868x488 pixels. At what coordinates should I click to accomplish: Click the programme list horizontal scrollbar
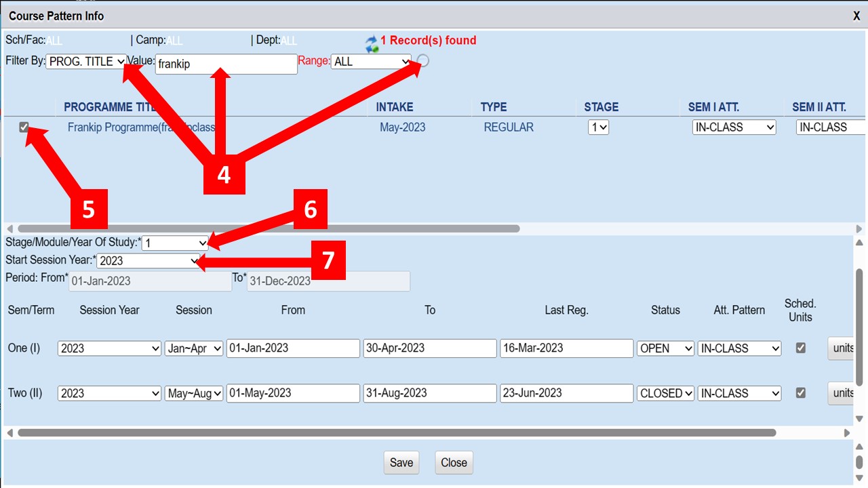(268, 229)
